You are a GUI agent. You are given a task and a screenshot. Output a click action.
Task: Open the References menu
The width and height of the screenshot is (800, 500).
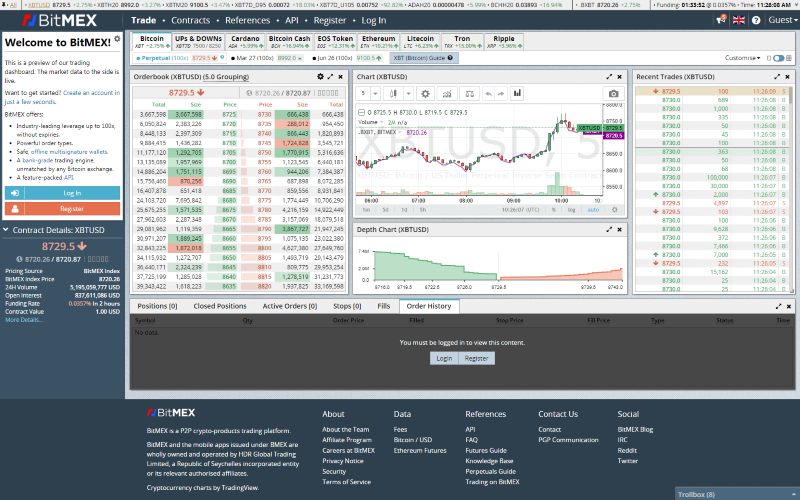coord(247,20)
